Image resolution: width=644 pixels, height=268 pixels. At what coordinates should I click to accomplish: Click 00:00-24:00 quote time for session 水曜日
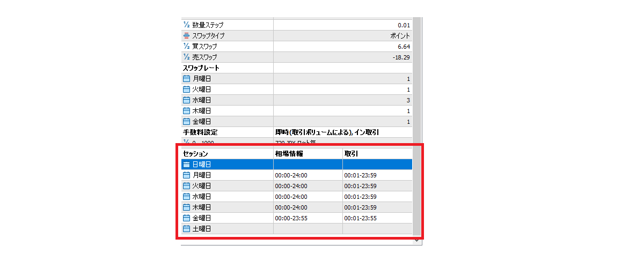291,196
